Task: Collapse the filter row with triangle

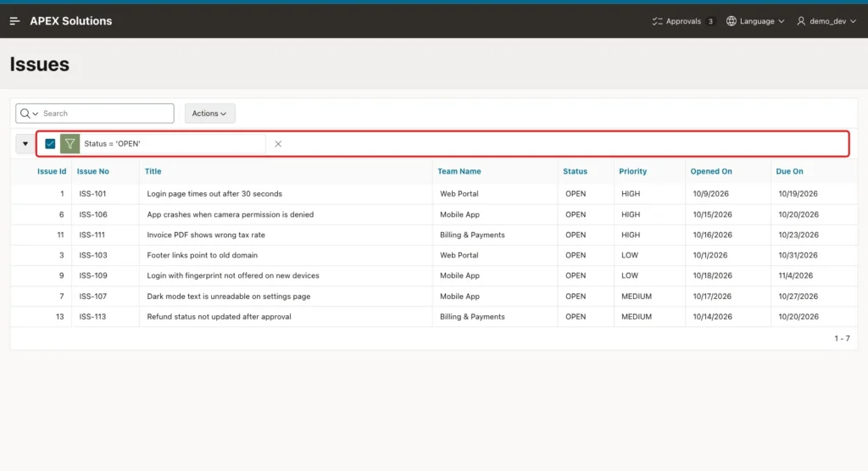Action: coord(25,144)
